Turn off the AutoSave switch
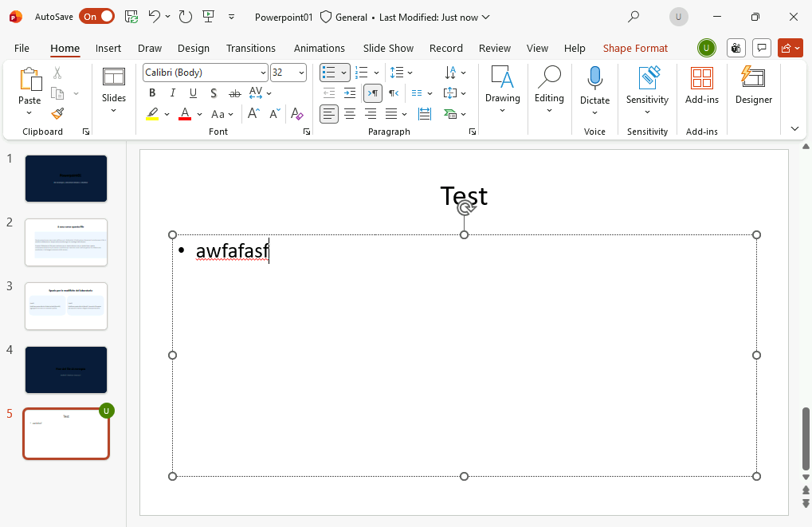 click(x=97, y=17)
